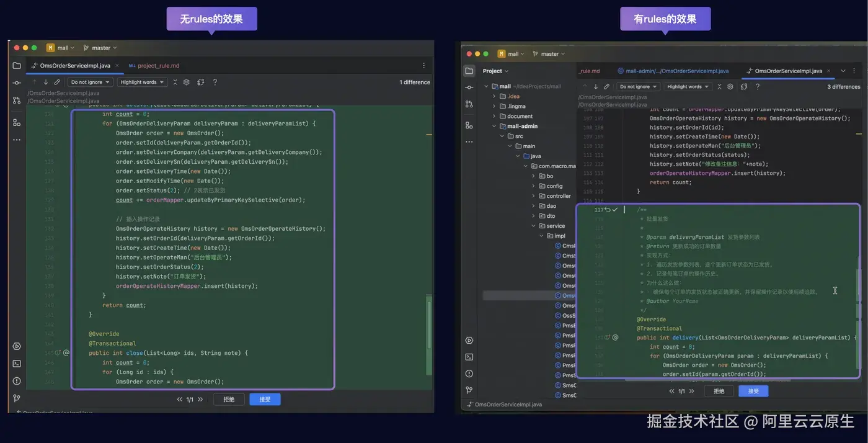
Task: Open 'Do not ignore' dropdown in left window
Action: 90,82
